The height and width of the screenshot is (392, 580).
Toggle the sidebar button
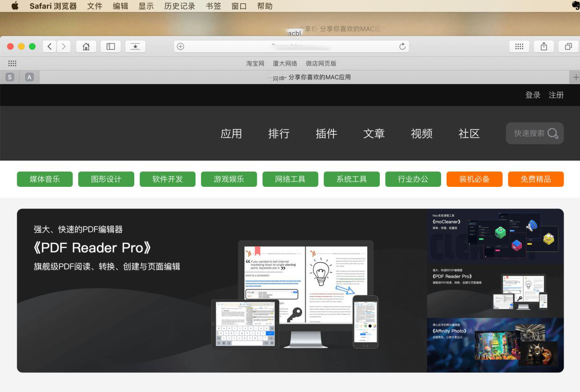tap(110, 46)
